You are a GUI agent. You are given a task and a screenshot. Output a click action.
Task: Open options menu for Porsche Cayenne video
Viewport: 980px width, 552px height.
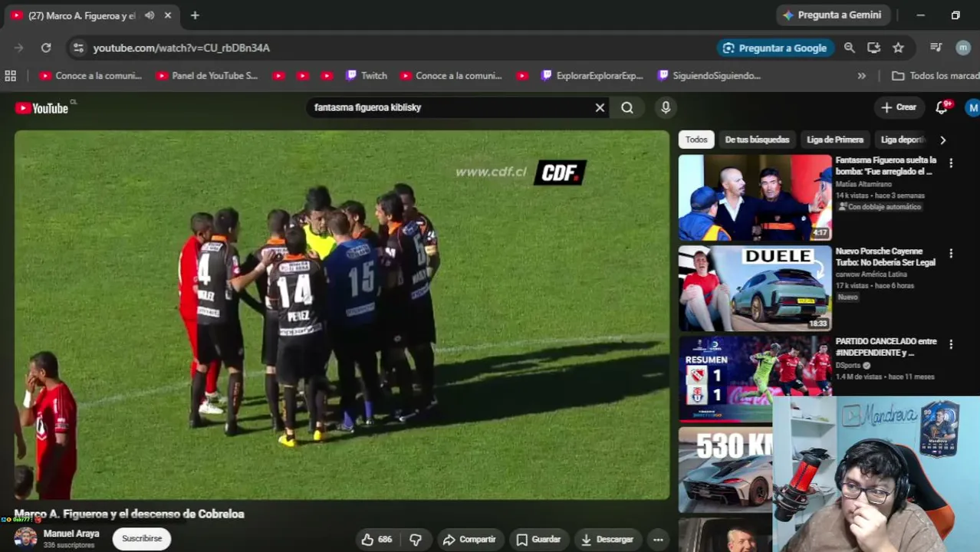(951, 254)
